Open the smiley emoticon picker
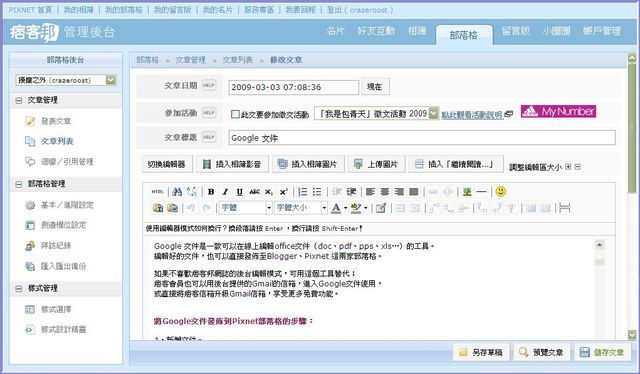The image size is (640, 374). (501, 191)
